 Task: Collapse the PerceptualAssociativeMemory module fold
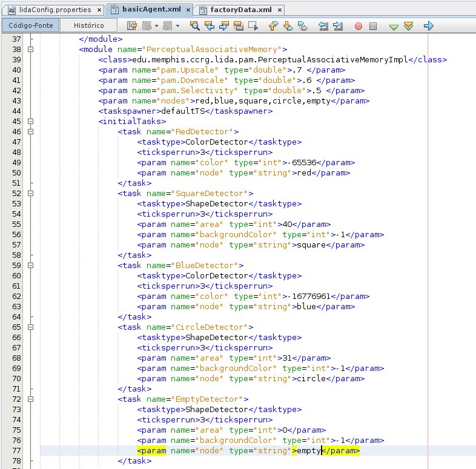(x=30, y=49)
